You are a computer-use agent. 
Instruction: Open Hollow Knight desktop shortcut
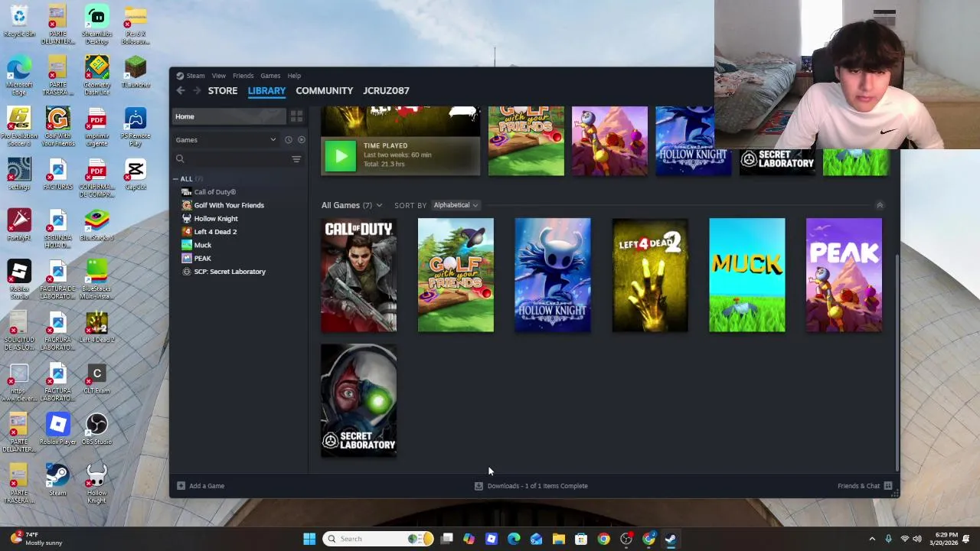(x=96, y=484)
